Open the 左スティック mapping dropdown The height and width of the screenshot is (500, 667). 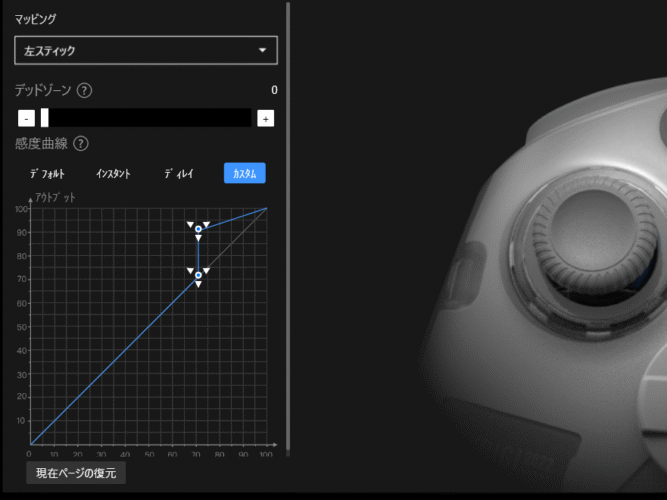click(146, 50)
